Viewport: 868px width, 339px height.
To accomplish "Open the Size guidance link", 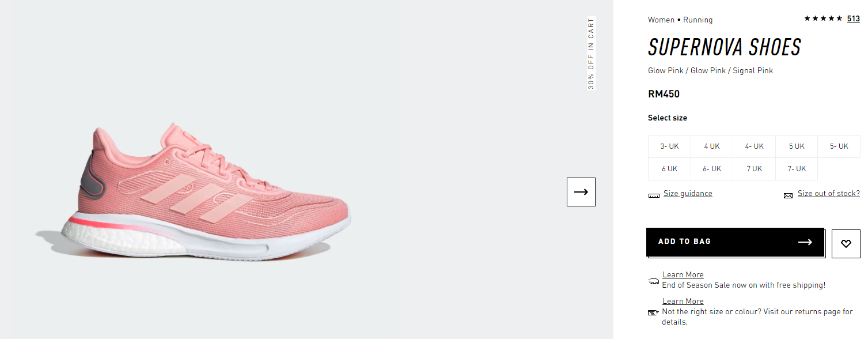I will pyautogui.click(x=688, y=194).
